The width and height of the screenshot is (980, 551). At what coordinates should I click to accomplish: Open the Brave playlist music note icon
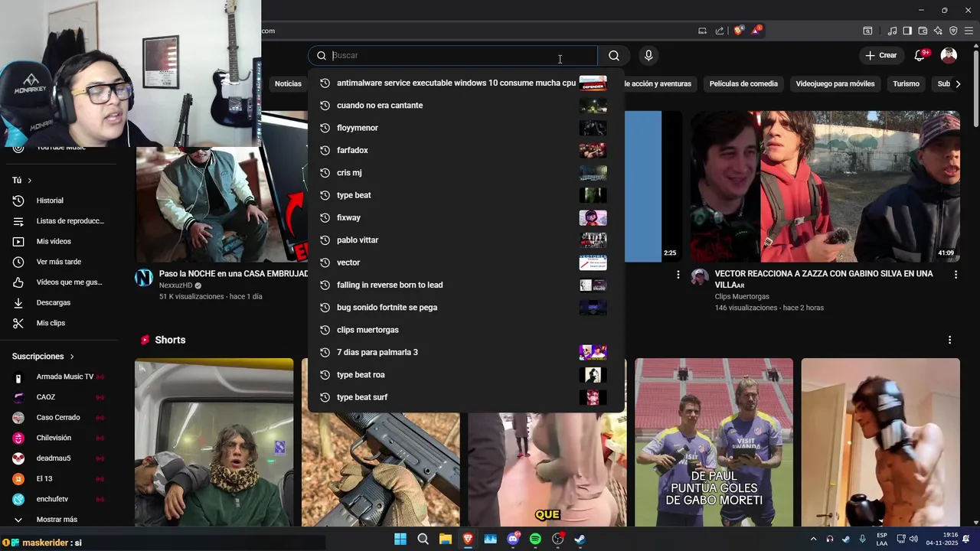(892, 31)
